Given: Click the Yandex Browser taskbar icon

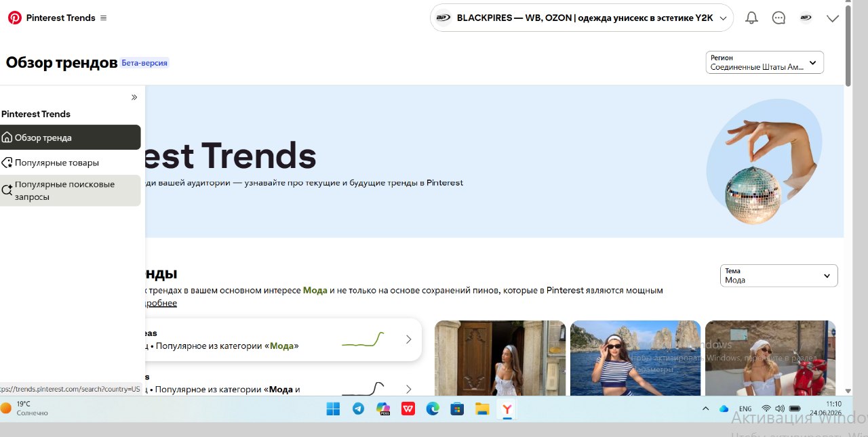Looking at the screenshot, I should click(x=507, y=409).
